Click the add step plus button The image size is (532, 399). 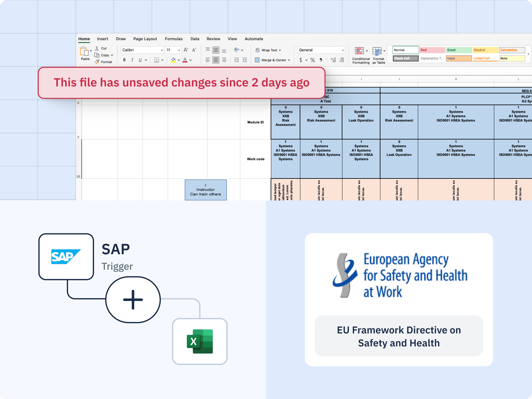tap(133, 300)
